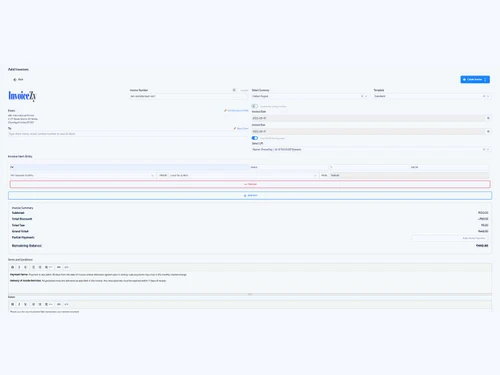Click the New Client link

(241, 128)
